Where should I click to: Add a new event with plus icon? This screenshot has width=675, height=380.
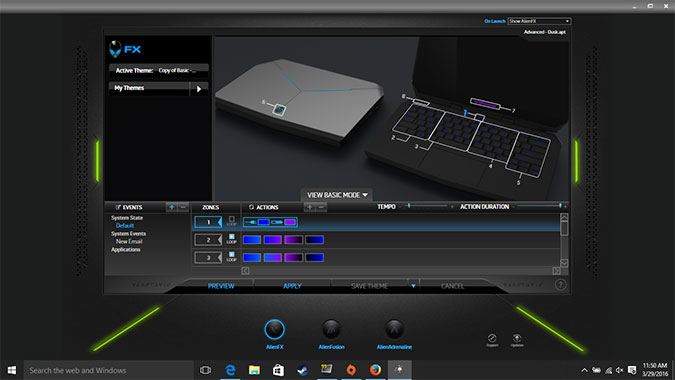[x=171, y=207]
